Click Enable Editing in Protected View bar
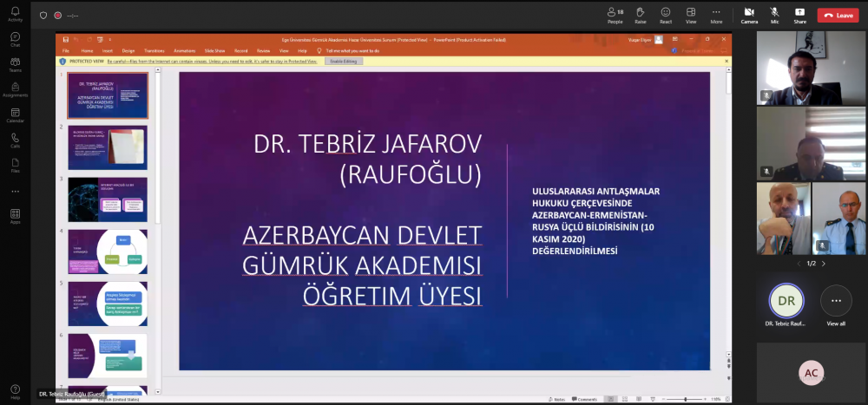 coord(344,62)
